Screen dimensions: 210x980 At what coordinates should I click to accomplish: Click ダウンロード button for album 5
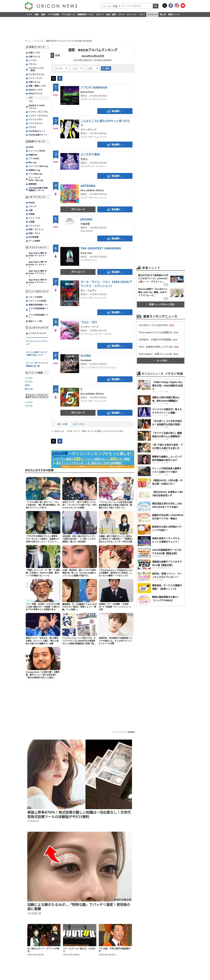pyautogui.click(x=78, y=413)
